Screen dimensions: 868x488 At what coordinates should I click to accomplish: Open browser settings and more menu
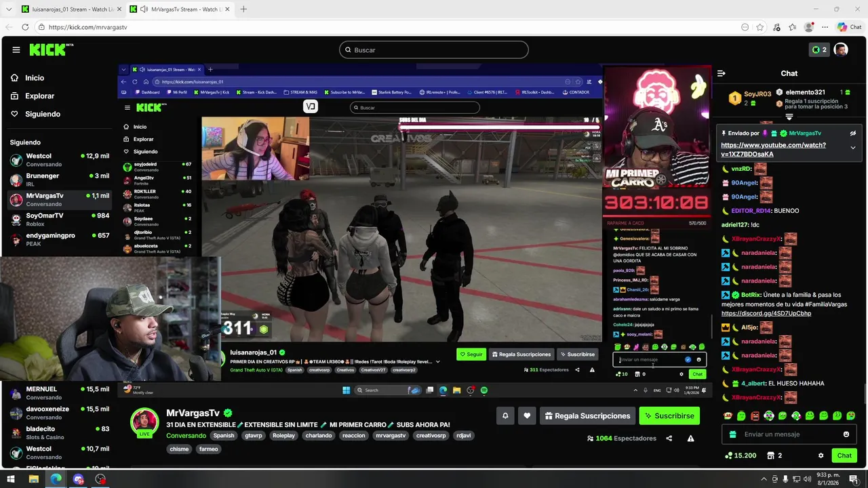click(x=825, y=27)
